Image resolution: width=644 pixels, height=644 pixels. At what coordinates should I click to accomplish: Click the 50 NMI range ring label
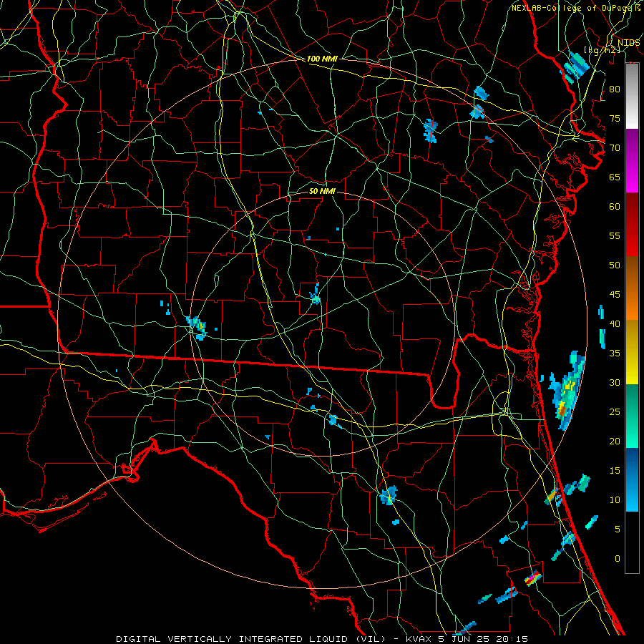tap(322, 191)
